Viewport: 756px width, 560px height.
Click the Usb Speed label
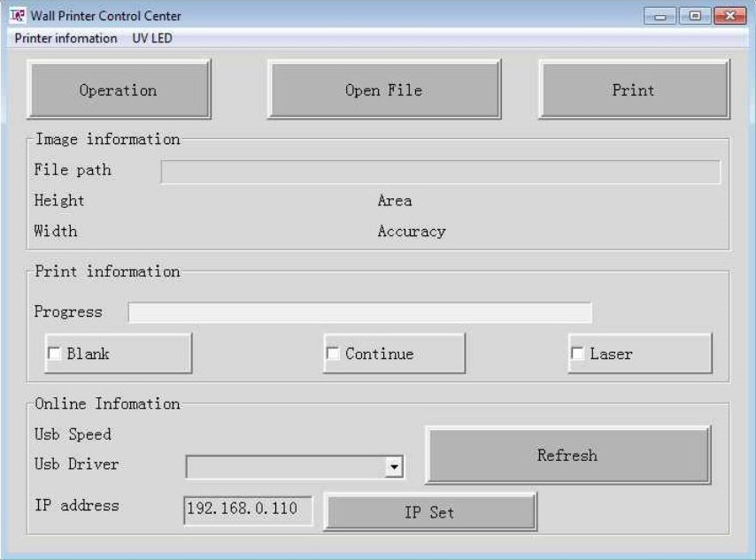coord(73,434)
